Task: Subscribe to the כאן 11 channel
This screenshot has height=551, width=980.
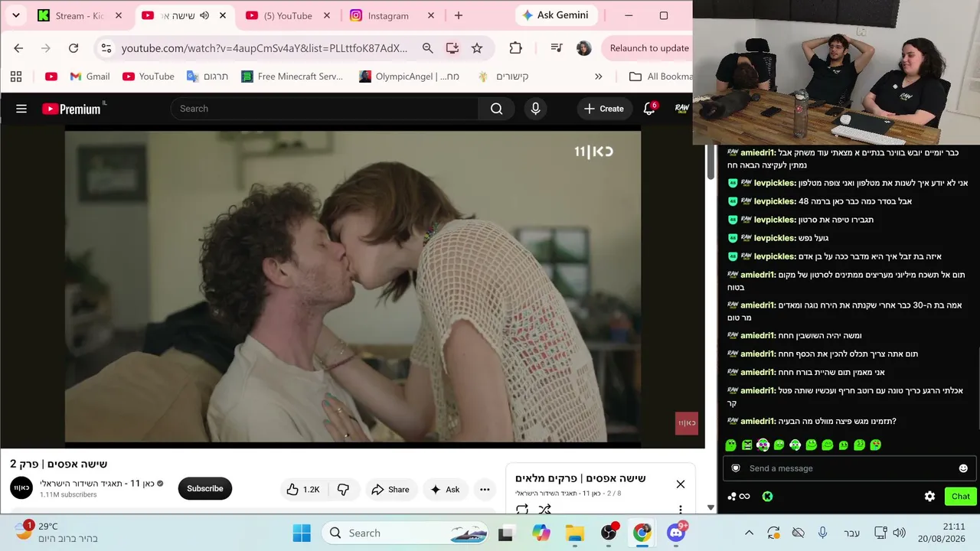Action: (x=205, y=489)
